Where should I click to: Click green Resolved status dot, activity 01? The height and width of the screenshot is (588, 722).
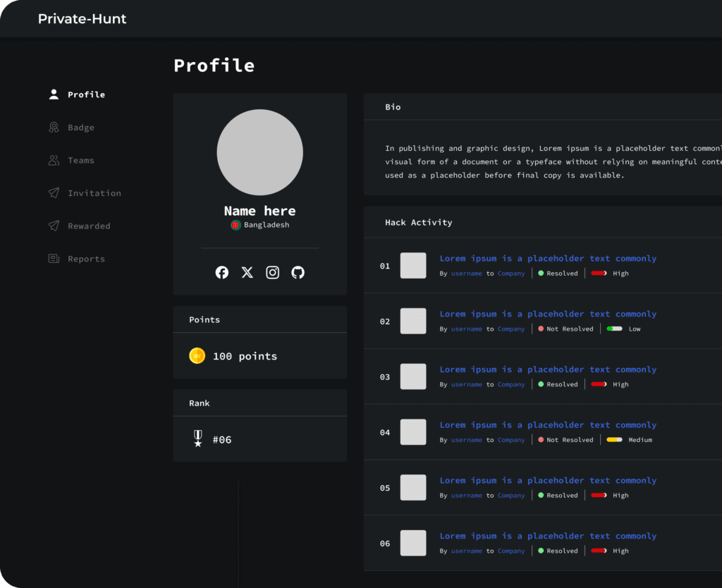coord(541,273)
